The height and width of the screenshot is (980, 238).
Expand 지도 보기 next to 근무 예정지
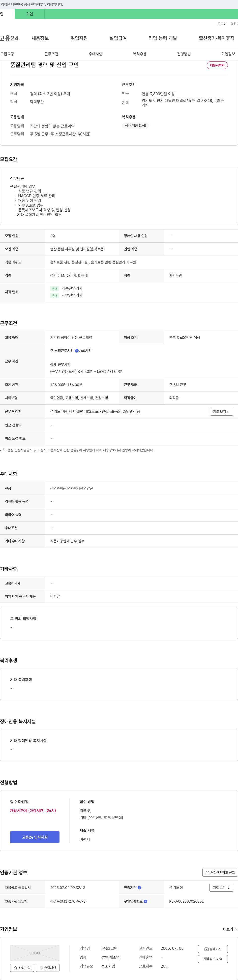[x=221, y=412]
